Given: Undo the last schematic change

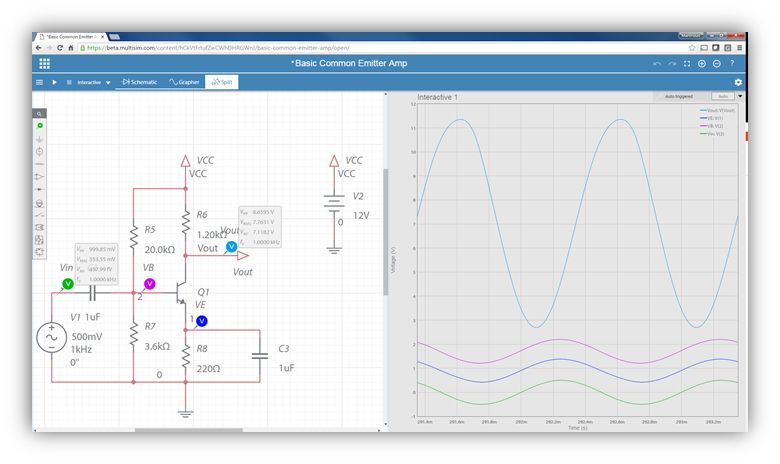Looking at the screenshot, I should pos(657,64).
